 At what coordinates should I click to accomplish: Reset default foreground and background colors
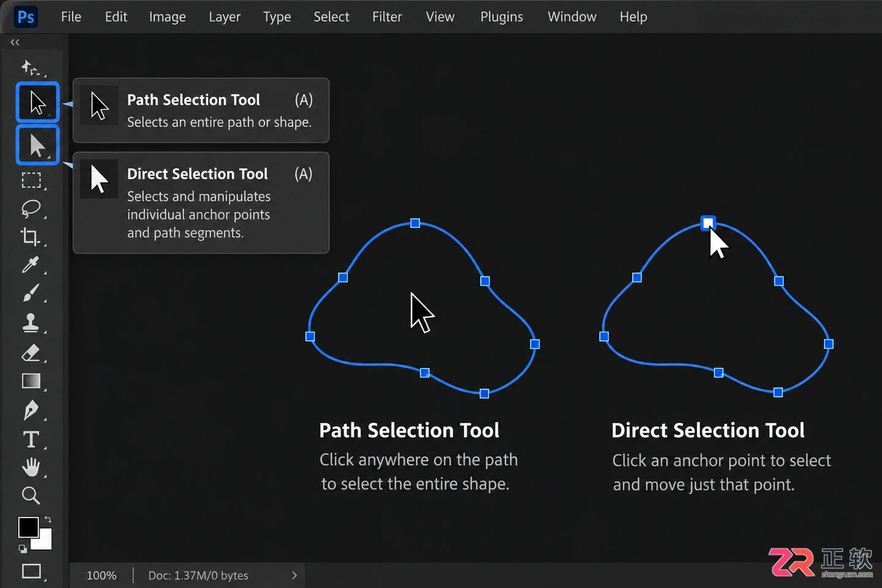coord(23,549)
